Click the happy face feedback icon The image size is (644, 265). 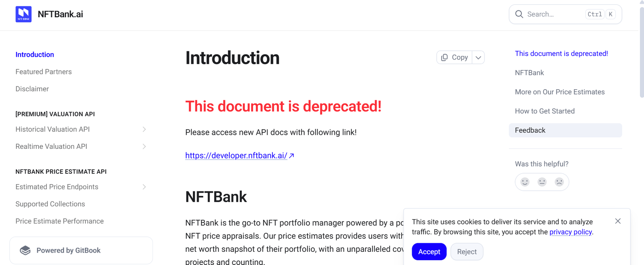coord(525,182)
